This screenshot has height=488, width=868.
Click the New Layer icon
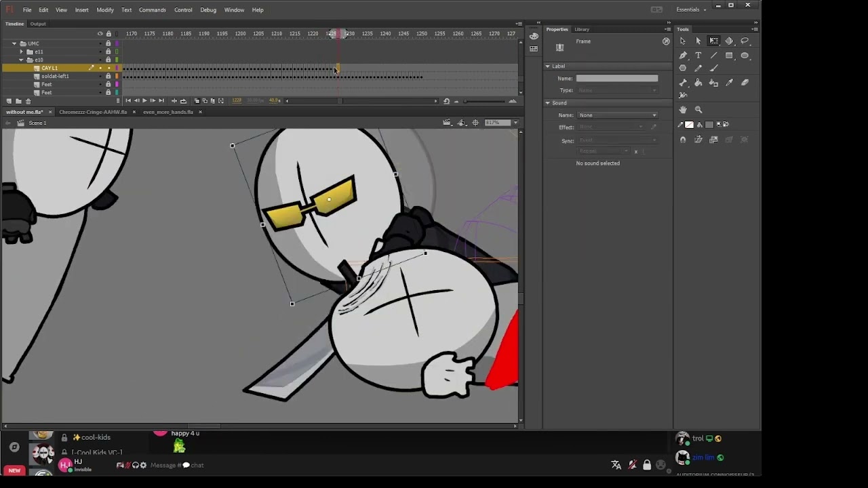click(x=9, y=101)
